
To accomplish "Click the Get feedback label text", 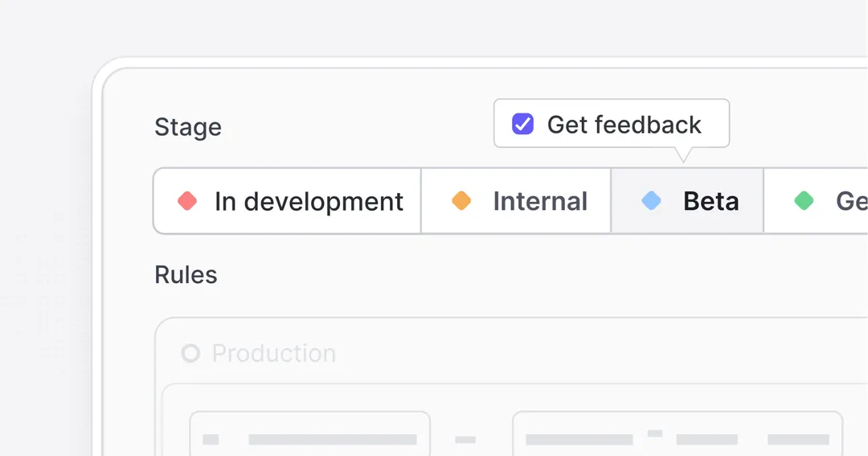I will tap(624, 125).
